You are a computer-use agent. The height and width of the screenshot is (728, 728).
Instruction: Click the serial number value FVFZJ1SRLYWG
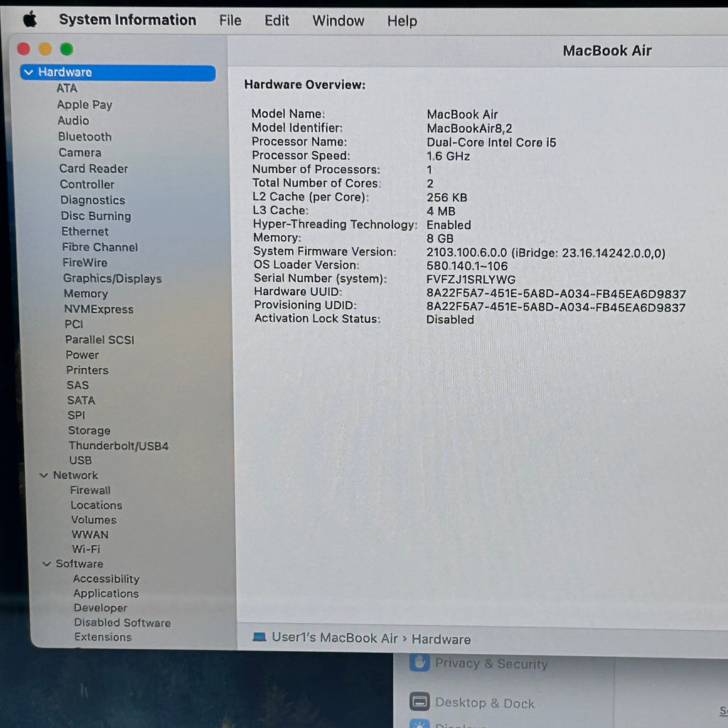471,279
